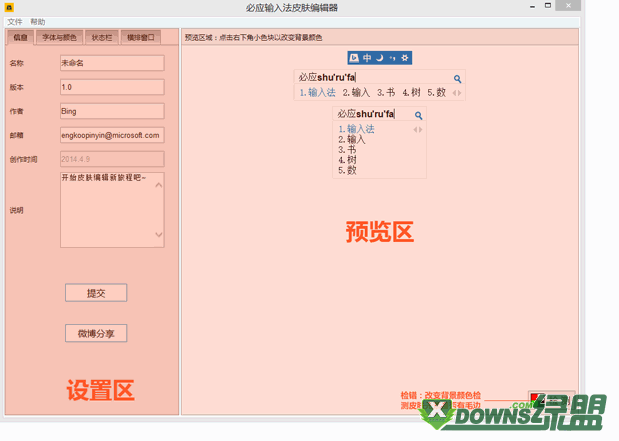This screenshot has width=619, height=441.
Task: Click the Bing logo on the status bar preview
Action: [355, 58]
